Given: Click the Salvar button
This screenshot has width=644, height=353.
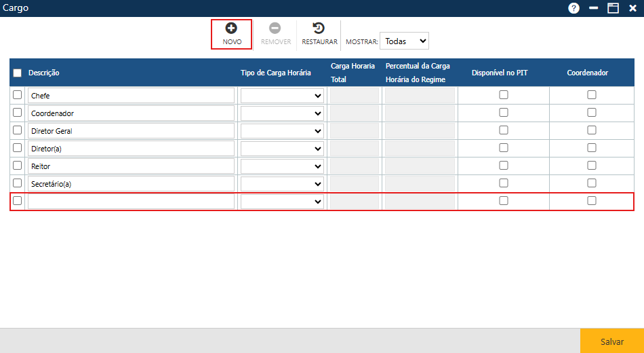Looking at the screenshot, I should tap(612, 341).
